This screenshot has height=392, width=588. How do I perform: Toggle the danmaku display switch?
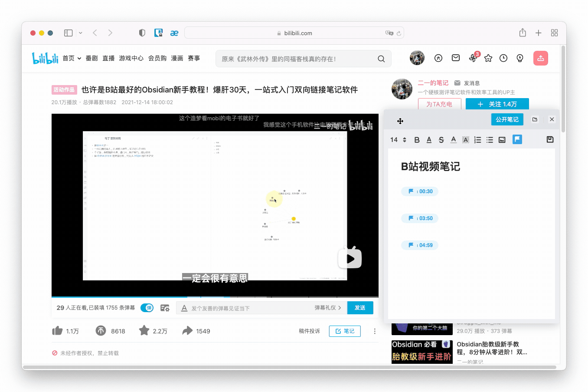[x=147, y=308]
